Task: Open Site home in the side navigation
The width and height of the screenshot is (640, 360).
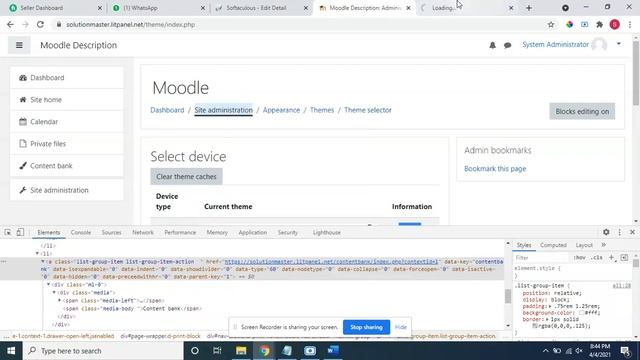Action: [x=67, y=100]
